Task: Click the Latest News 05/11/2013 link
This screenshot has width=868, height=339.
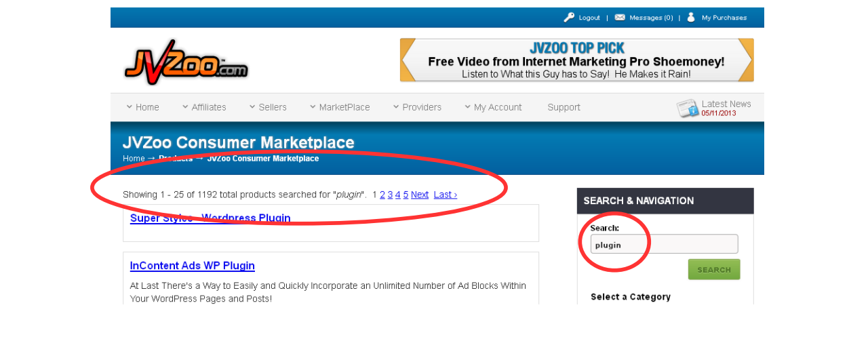Action: (x=726, y=108)
